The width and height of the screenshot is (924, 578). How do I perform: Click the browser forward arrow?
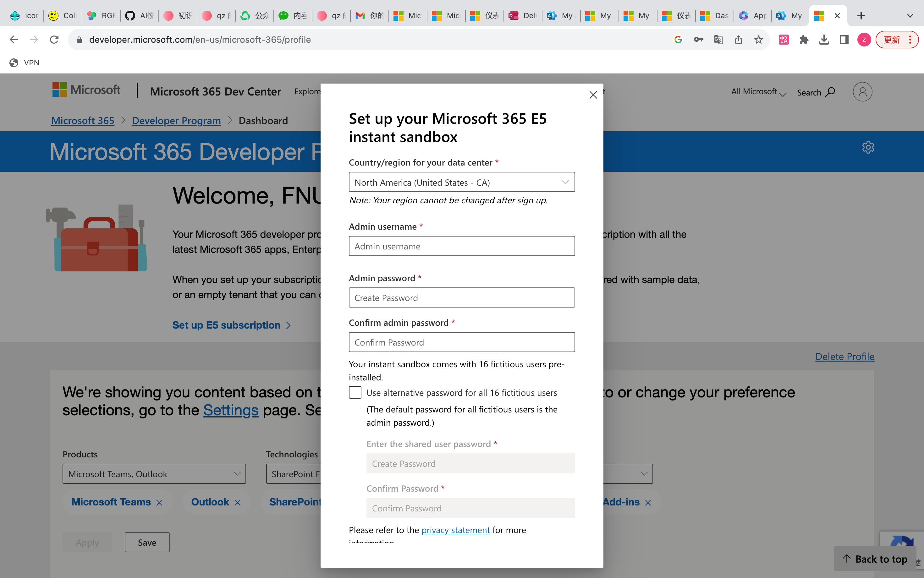coord(34,39)
